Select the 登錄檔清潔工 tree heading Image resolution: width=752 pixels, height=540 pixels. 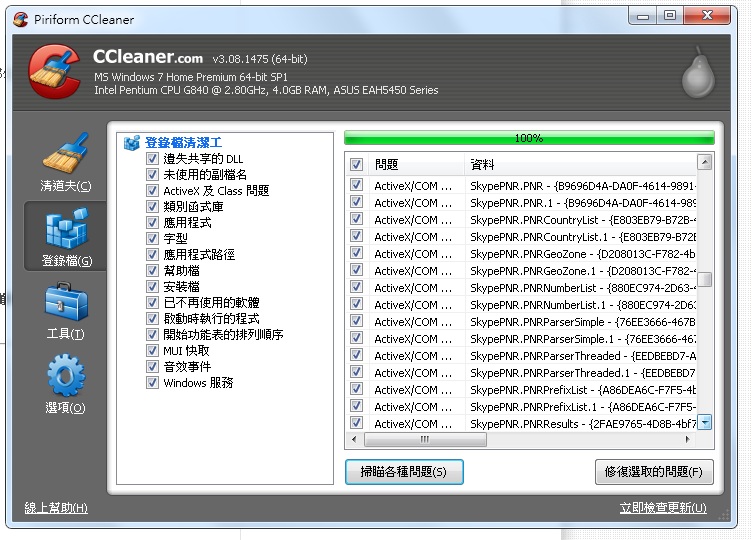[x=183, y=142]
